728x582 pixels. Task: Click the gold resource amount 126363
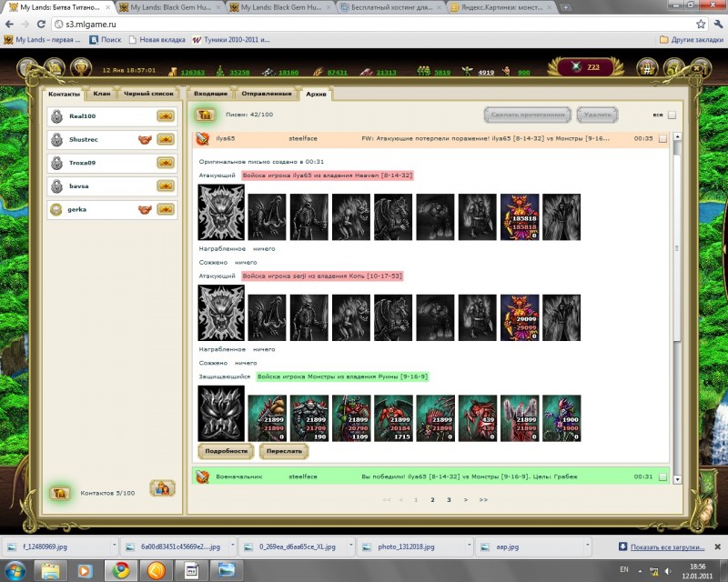[193, 73]
